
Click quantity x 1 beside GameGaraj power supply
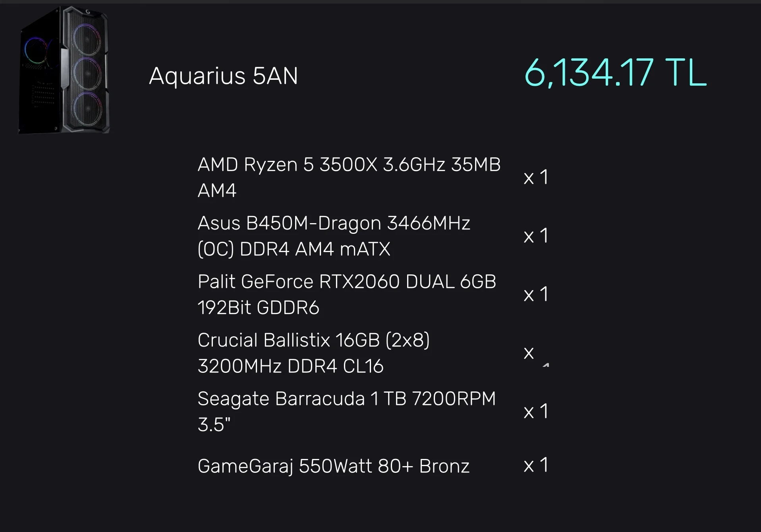(x=536, y=465)
